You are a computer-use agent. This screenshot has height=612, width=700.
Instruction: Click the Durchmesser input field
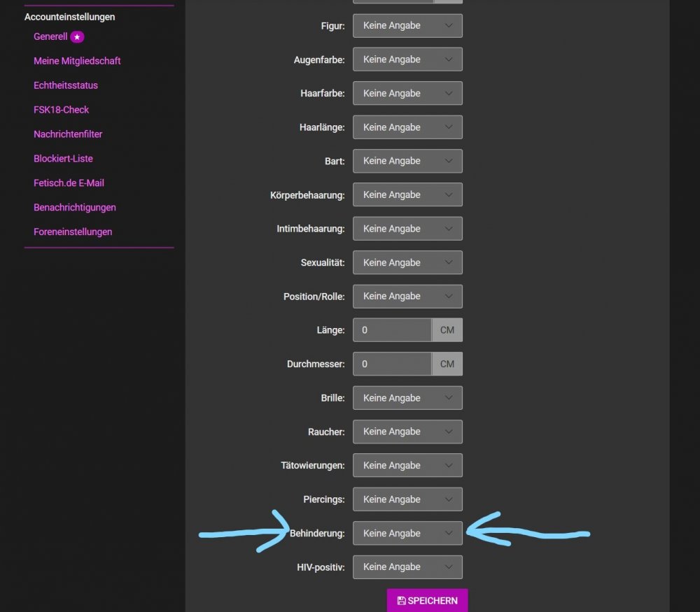click(392, 364)
